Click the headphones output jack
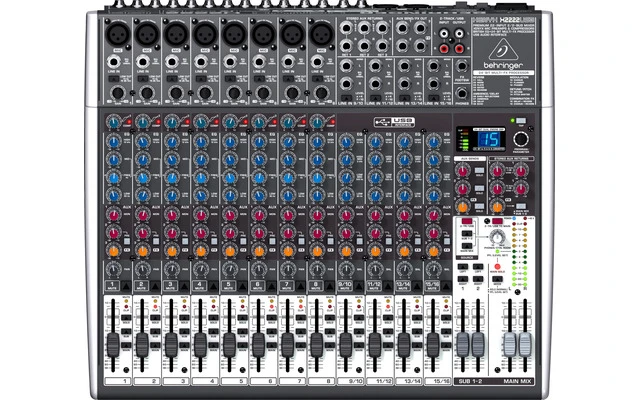The height and width of the screenshot is (400, 640). 462,93
